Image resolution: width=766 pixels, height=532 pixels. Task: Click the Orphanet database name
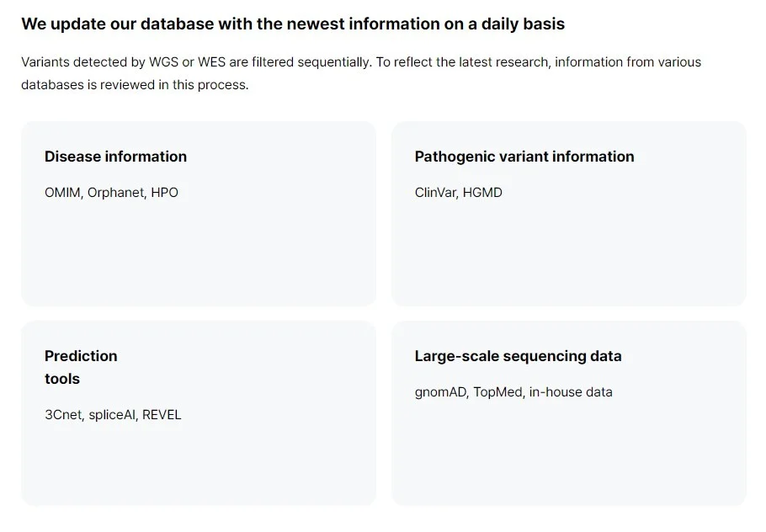pyautogui.click(x=116, y=193)
